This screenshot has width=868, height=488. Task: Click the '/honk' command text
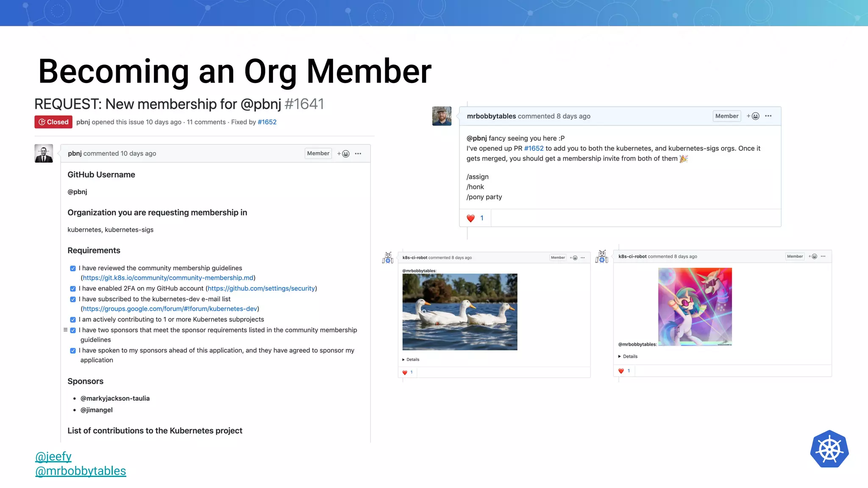[x=475, y=187]
